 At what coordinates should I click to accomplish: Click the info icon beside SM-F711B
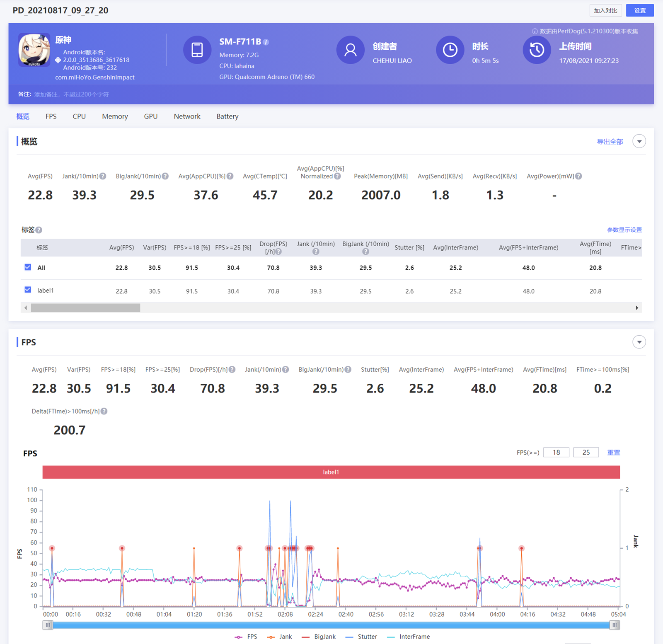[266, 42]
